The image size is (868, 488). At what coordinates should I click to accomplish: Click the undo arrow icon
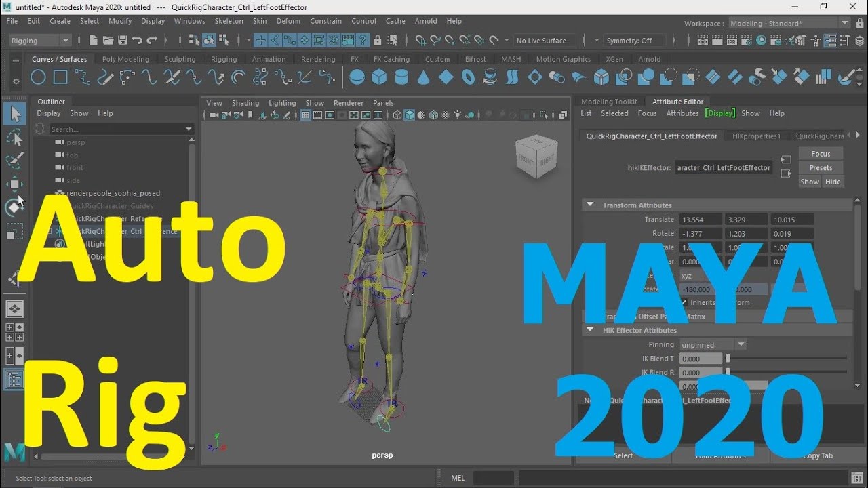(138, 41)
